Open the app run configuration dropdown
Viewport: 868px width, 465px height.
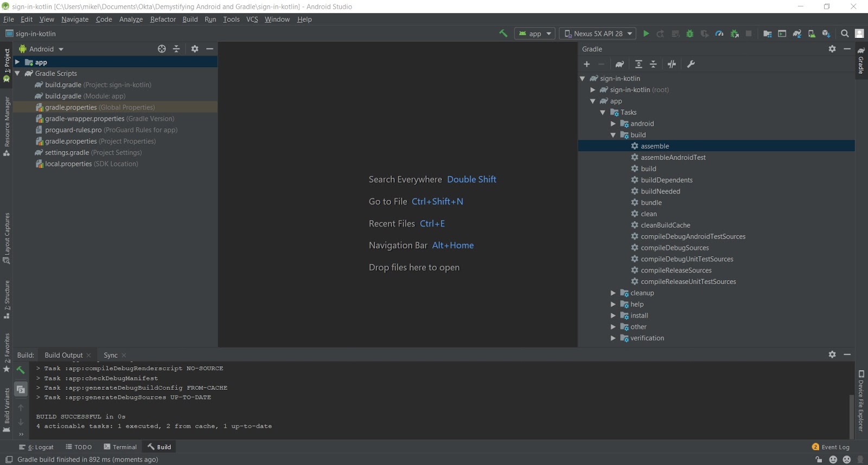click(535, 34)
